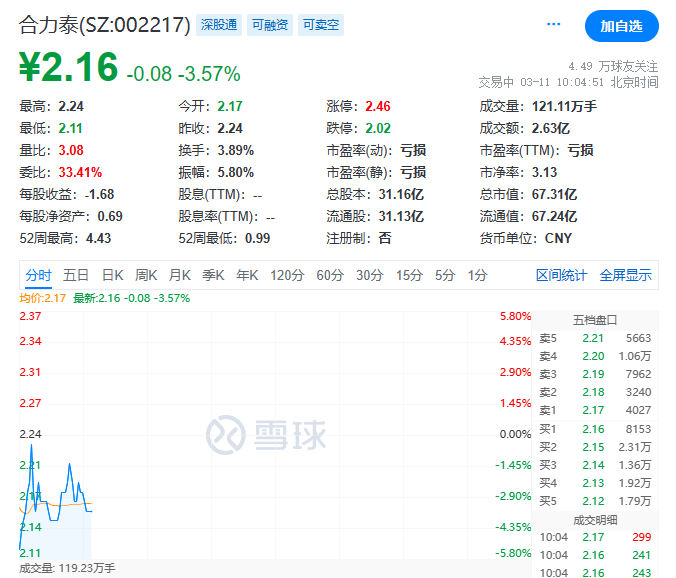Switch to the 120分 chart tab

point(287,275)
